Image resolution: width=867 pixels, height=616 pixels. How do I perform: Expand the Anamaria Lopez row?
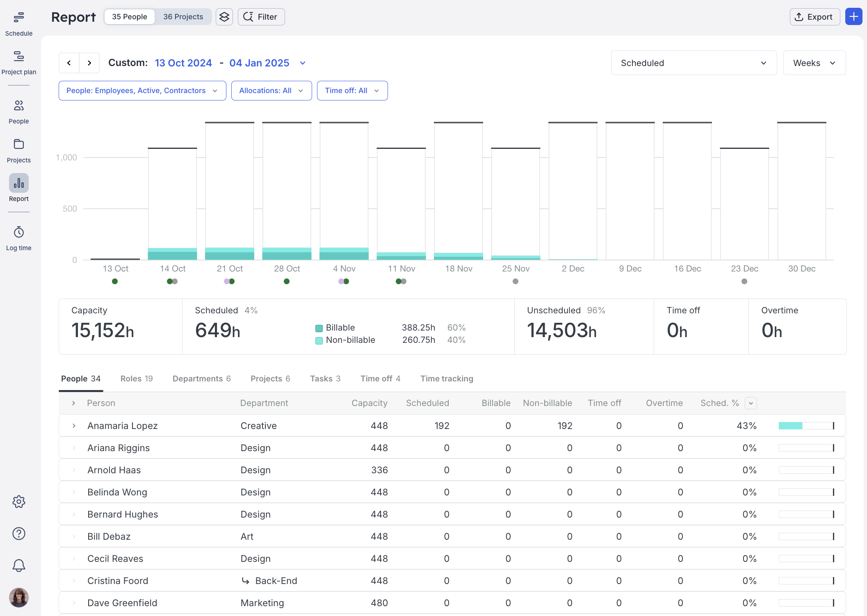[x=74, y=426]
